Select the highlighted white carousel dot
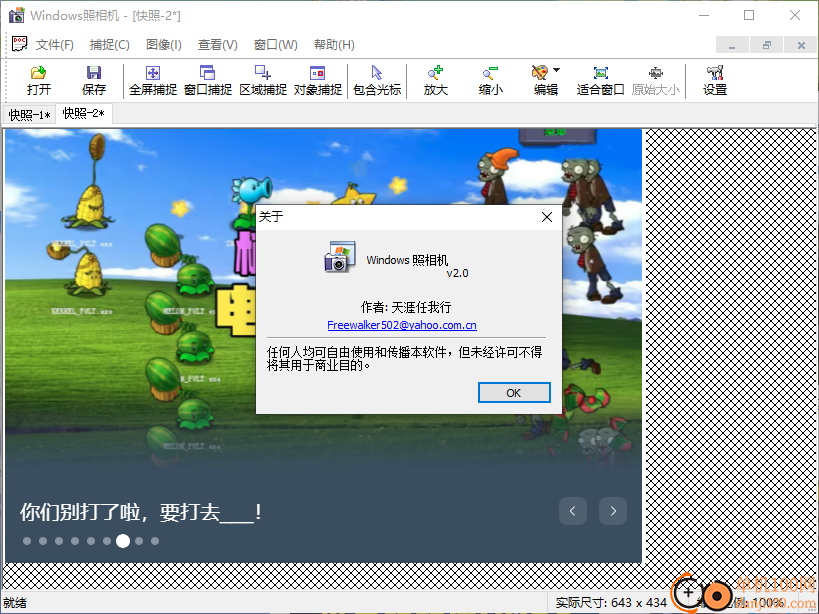Viewport: 819px width, 614px height. (x=123, y=541)
